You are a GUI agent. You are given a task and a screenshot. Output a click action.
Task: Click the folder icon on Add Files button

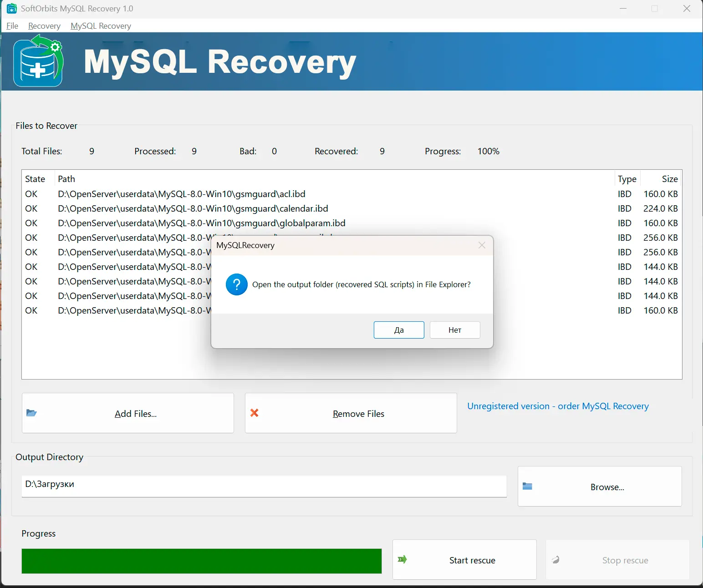31,413
